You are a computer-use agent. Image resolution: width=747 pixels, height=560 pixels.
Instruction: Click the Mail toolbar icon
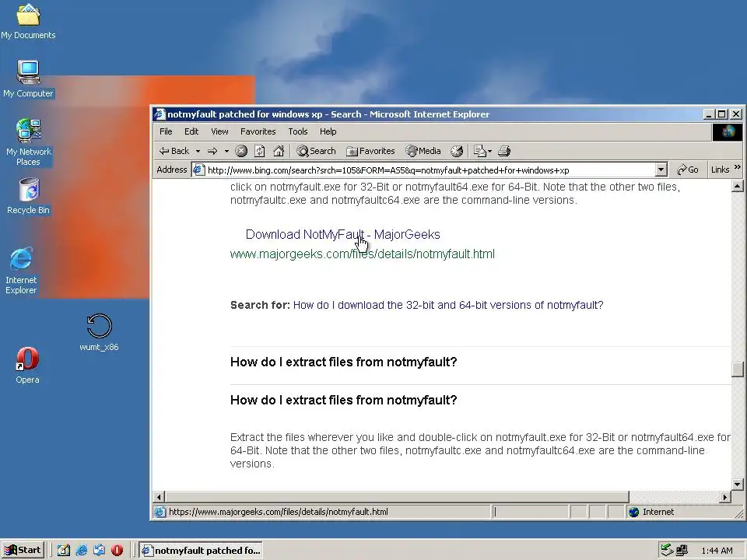480,151
